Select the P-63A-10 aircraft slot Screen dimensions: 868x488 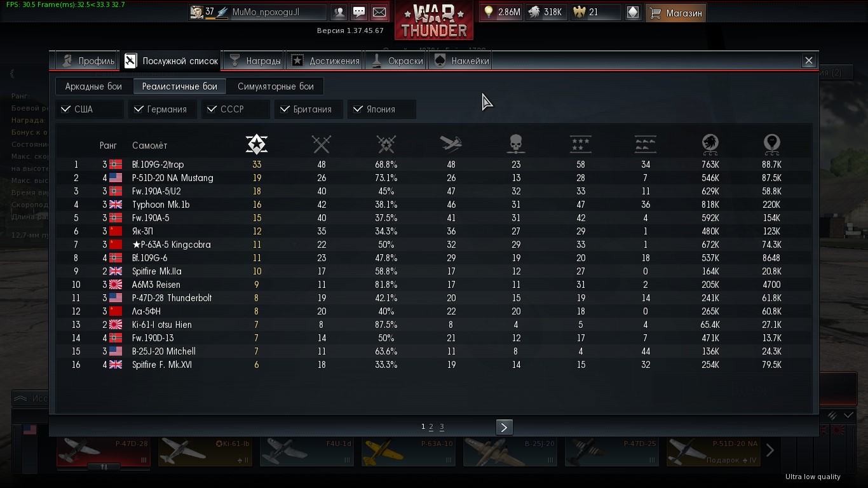[409, 452]
